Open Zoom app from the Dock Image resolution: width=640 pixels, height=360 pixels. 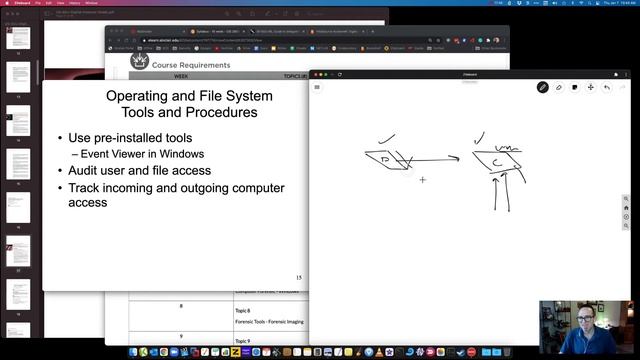tap(174, 352)
